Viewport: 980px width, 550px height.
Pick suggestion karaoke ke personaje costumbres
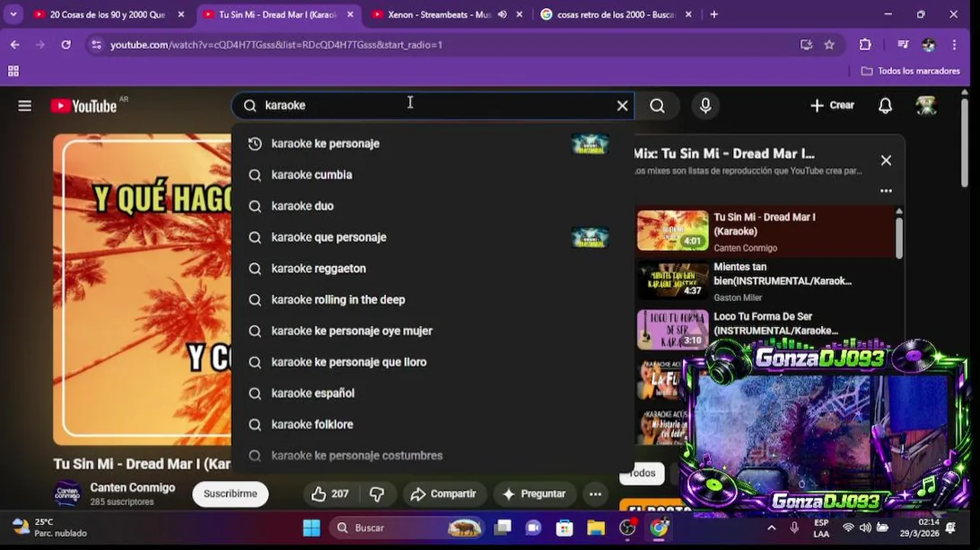click(x=432, y=456)
